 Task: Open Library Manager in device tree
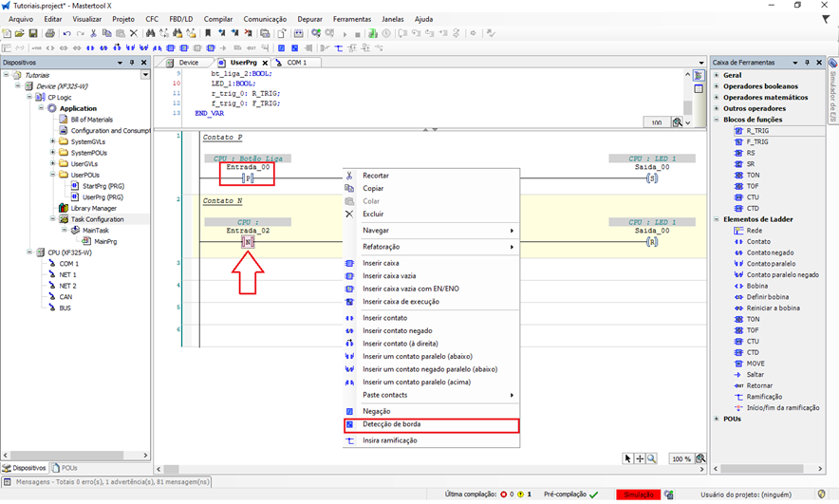tap(93, 208)
